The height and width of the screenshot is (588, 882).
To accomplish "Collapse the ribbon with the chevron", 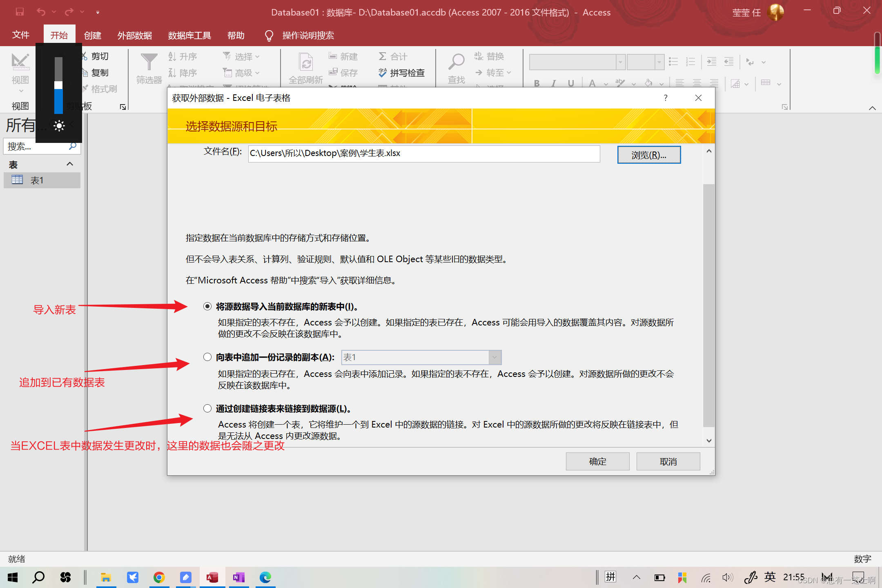I will [872, 108].
